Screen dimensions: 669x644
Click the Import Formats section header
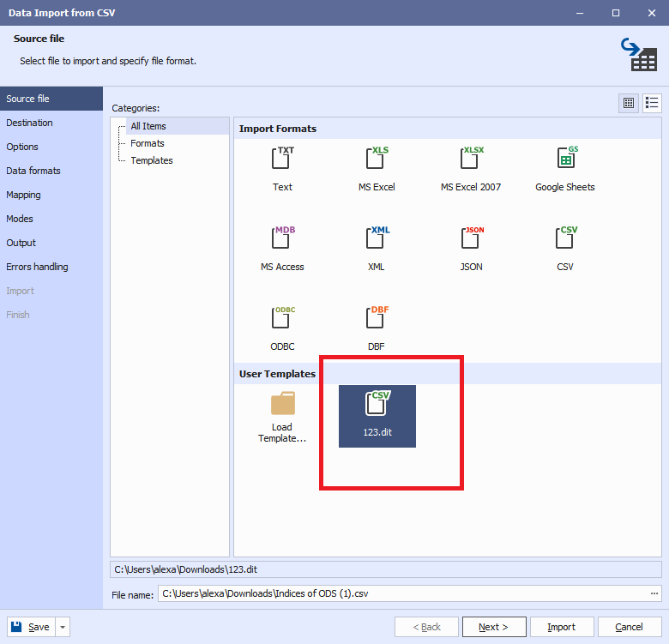(448, 129)
